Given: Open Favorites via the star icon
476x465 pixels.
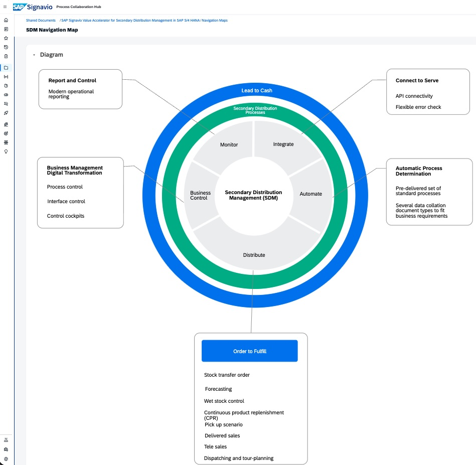Looking at the screenshot, I should [6, 38].
